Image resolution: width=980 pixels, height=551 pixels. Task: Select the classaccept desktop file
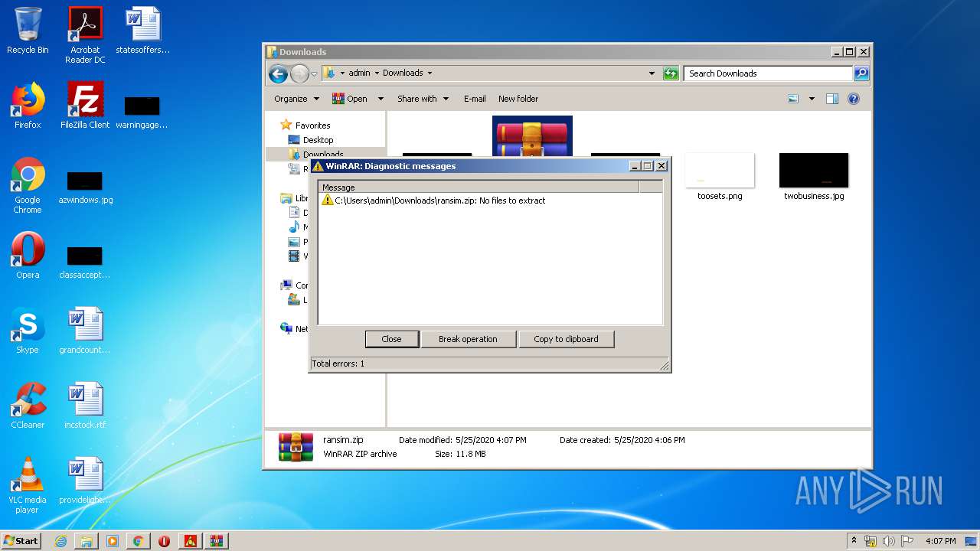(x=85, y=263)
